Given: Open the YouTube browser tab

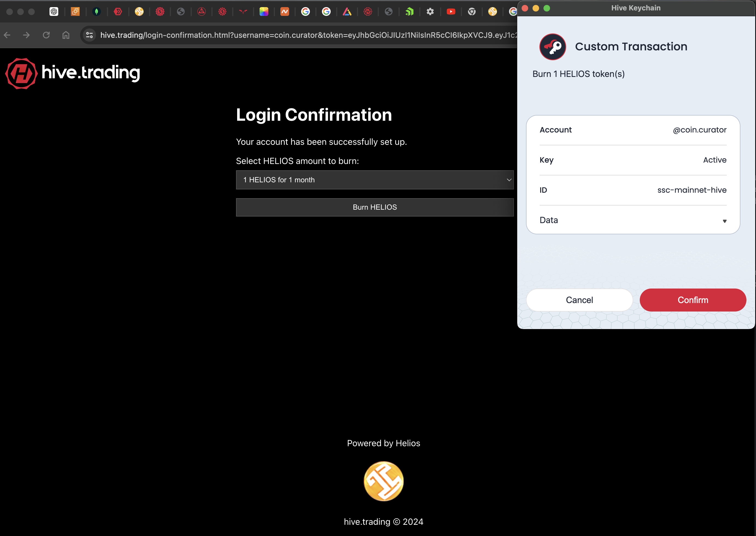Looking at the screenshot, I should point(451,11).
